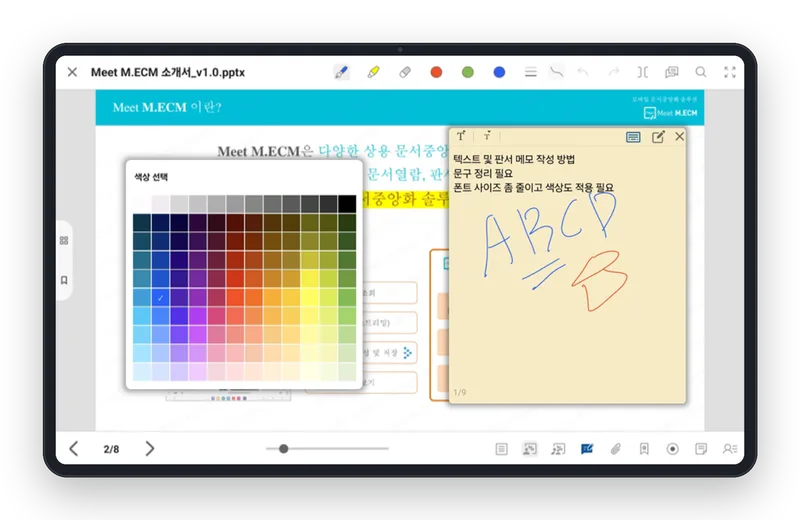Click the second presenter sharing icon
Viewport: 800px width, 520px height.
point(558,449)
